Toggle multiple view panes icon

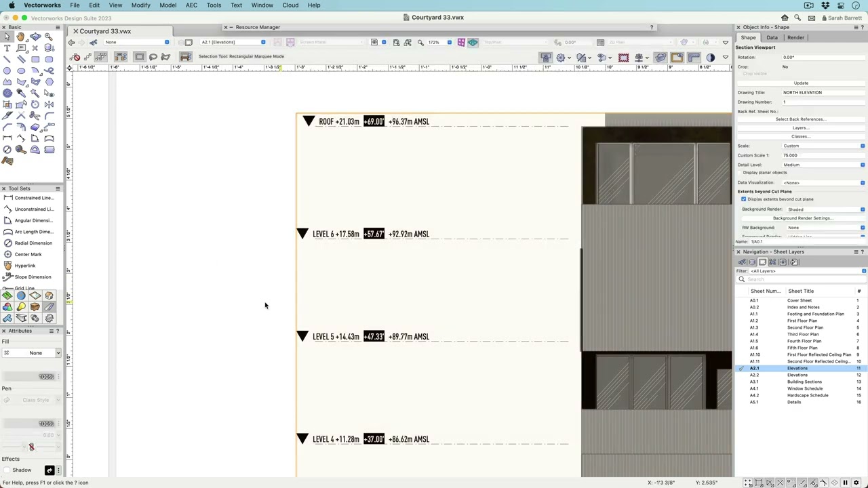[x=461, y=43]
